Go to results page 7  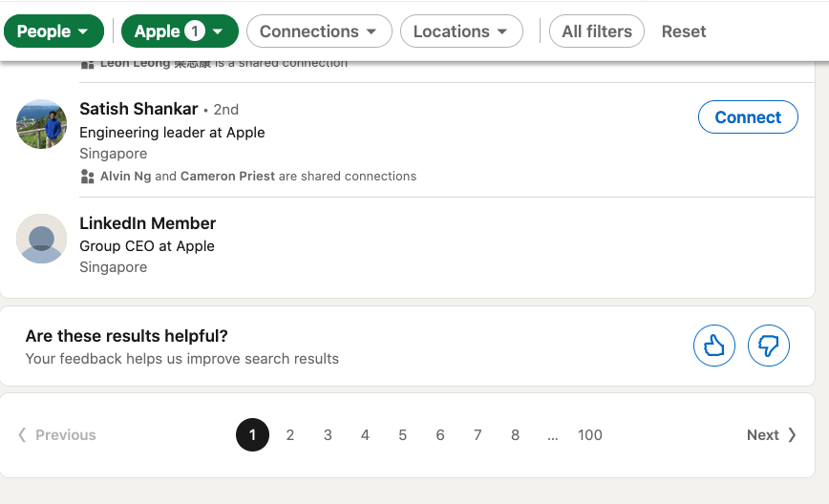pos(478,434)
